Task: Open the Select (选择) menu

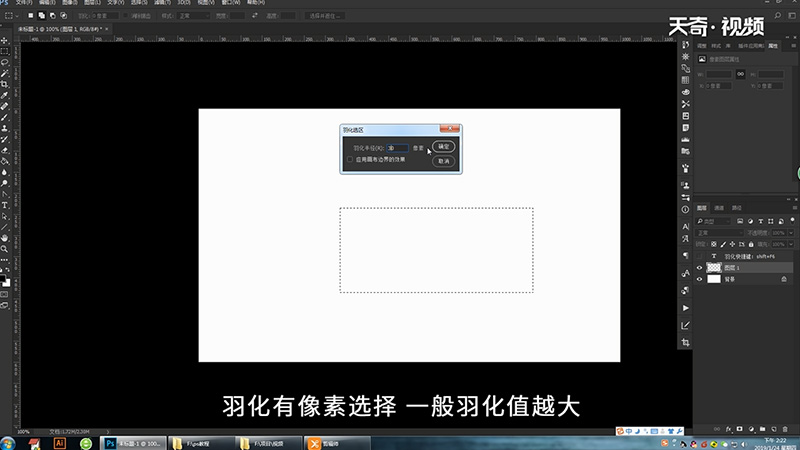Action: (x=139, y=3)
